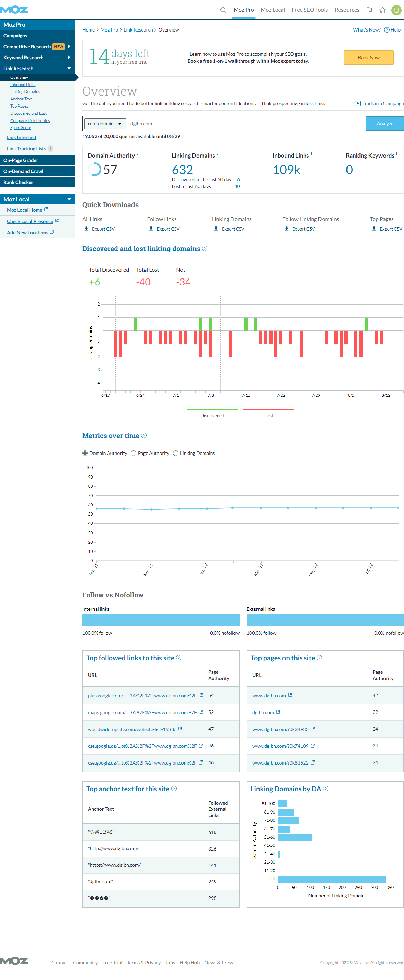Download All Links export CSV icon
Image resolution: width=404 pixels, height=980 pixels.
86,228
